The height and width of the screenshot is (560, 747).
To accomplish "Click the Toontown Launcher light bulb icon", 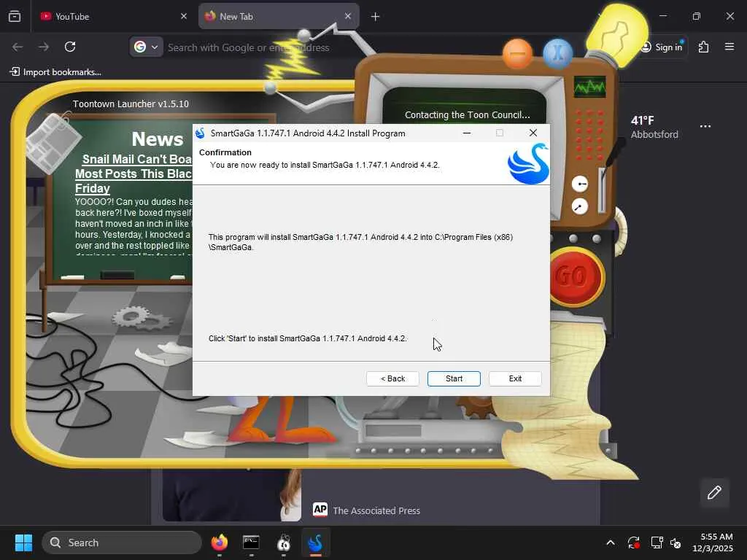I will tap(617, 34).
